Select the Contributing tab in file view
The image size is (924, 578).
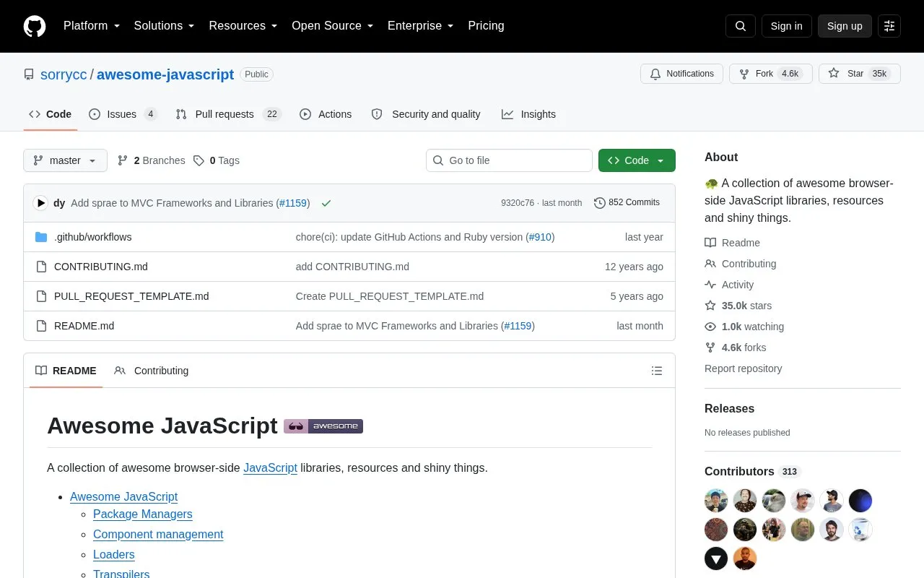tap(152, 371)
